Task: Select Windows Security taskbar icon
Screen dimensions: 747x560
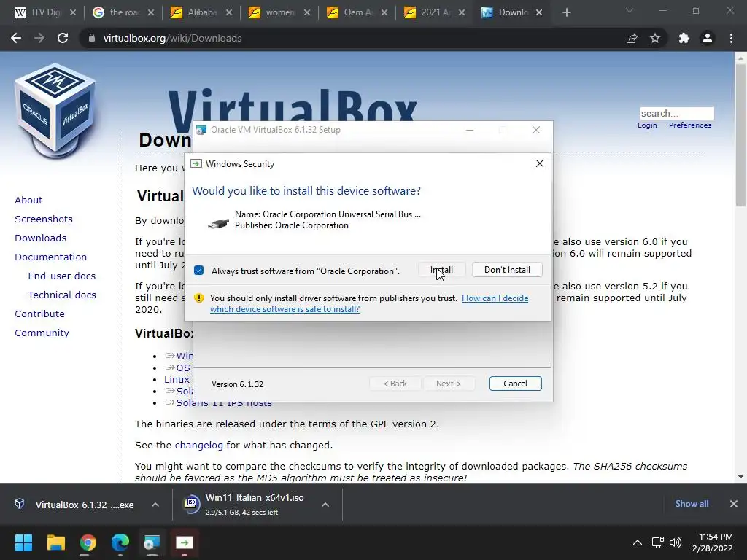Action: tap(185, 542)
